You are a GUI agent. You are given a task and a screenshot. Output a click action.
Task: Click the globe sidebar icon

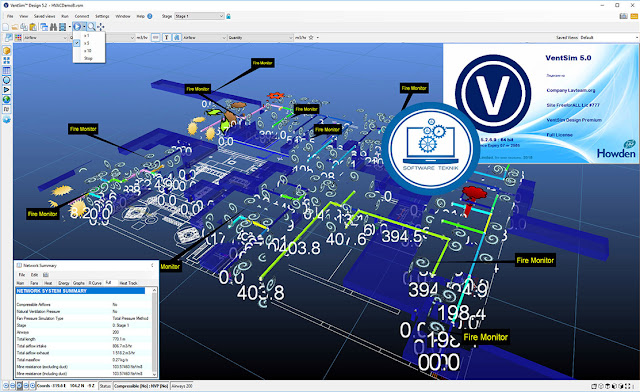coord(7,100)
